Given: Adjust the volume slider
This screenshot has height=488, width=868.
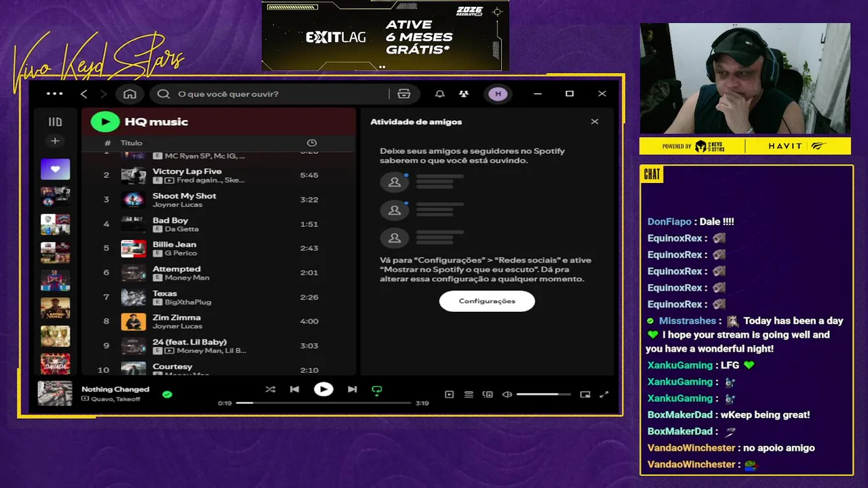Looking at the screenshot, I should tap(544, 394).
